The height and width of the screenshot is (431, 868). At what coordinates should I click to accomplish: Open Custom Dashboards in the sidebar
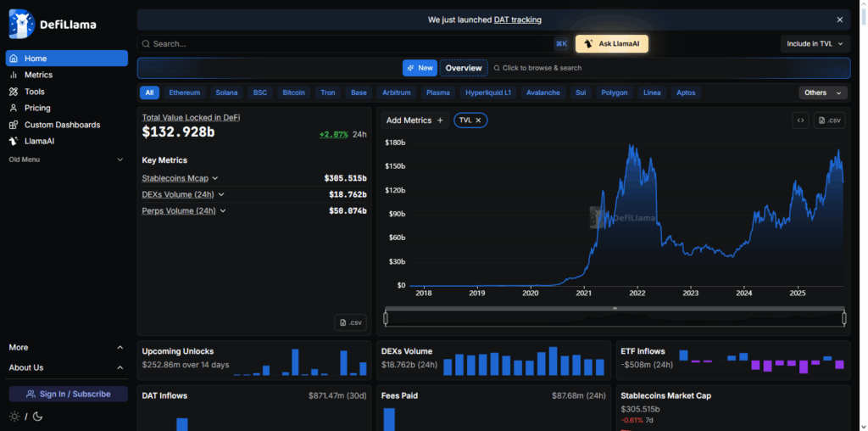62,125
